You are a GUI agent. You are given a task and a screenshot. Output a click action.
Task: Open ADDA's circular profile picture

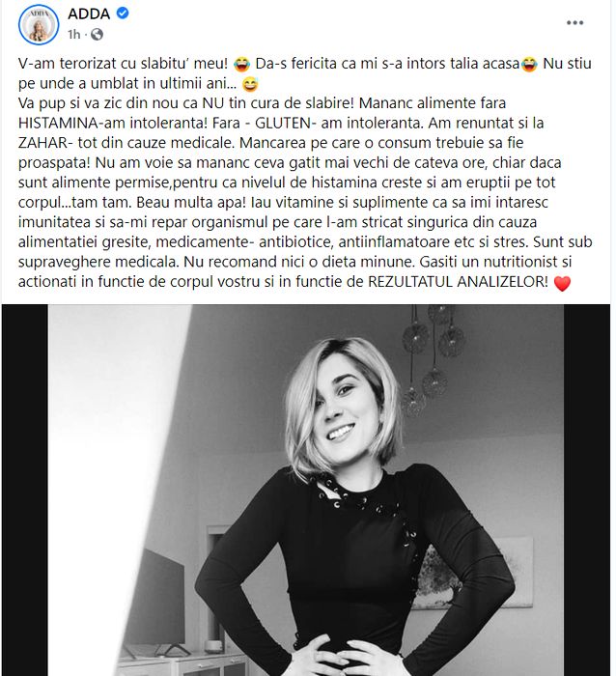(39, 24)
